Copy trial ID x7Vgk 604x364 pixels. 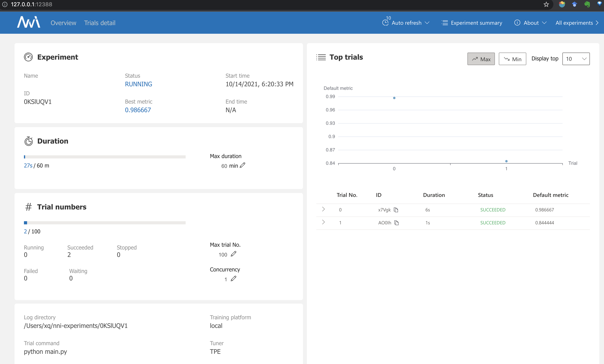pyautogui.click(x=396, y=210)
